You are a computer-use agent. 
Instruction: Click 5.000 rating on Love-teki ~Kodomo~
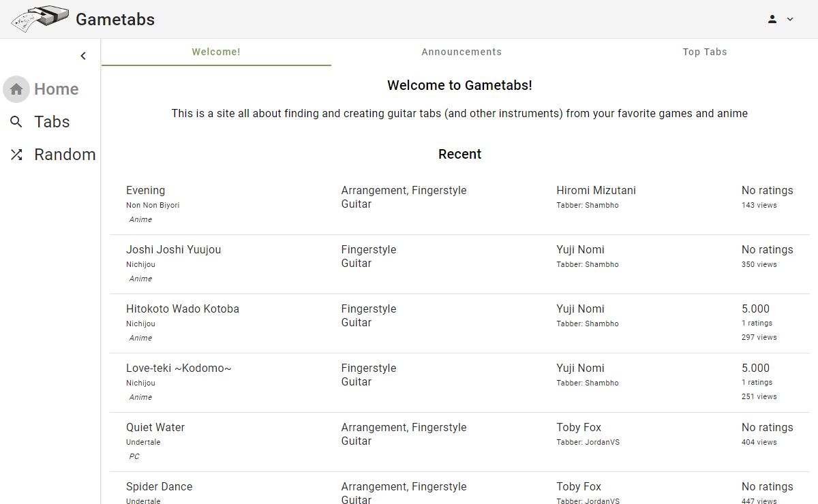click(755, 368)
